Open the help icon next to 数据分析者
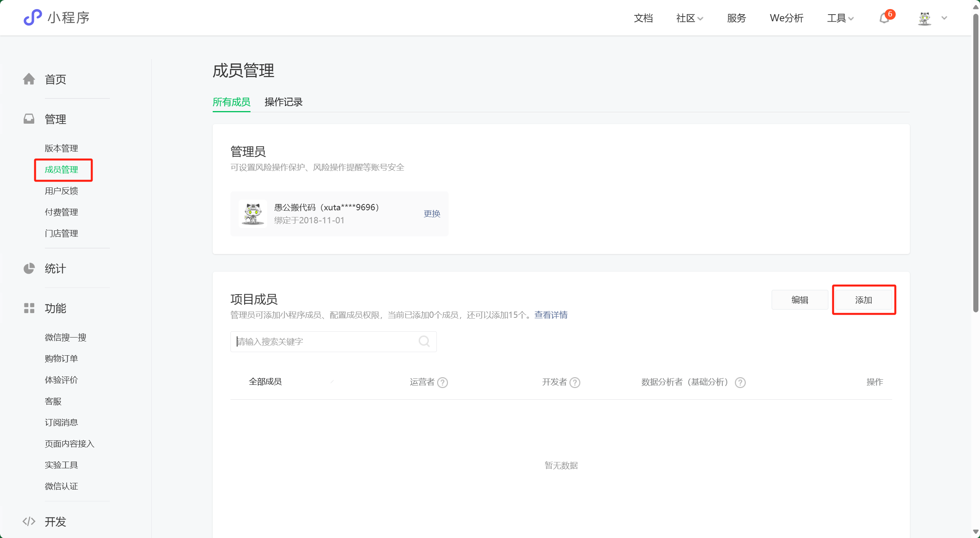The image size is (980, 538). coord(740,382)
